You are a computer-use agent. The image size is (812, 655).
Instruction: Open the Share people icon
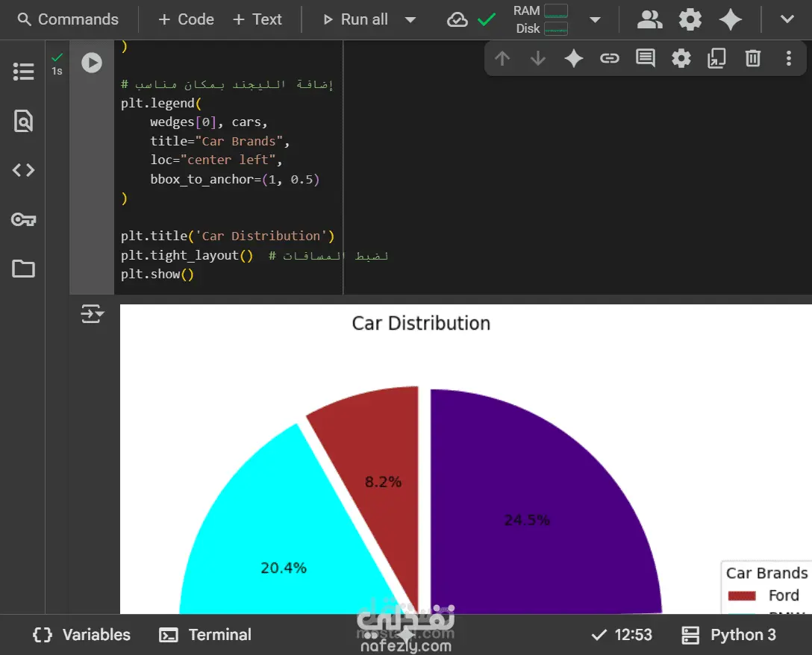click(x=649, y=19)
